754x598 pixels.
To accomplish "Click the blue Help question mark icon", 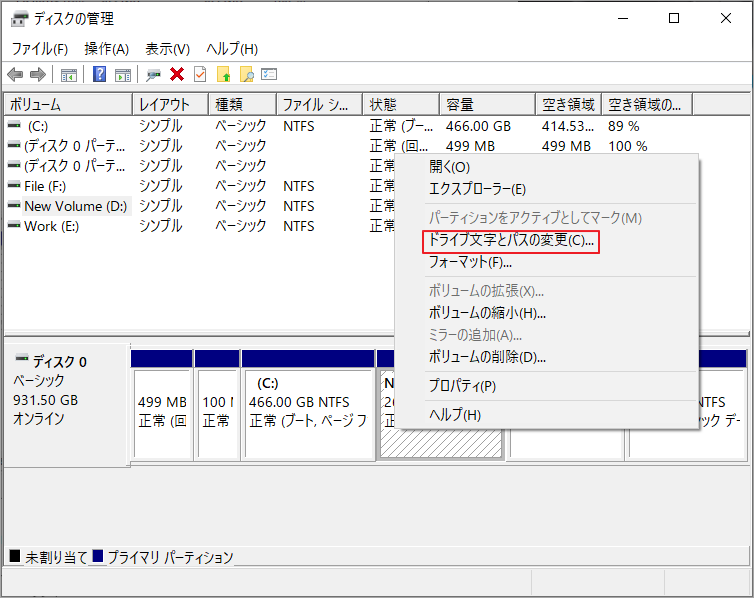I will [x=100, y=74].
